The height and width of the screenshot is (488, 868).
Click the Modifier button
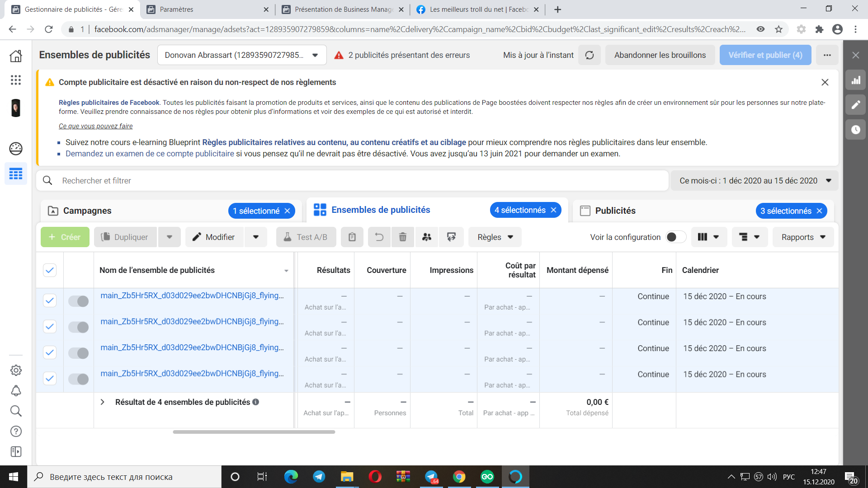(x=214, y=237)
